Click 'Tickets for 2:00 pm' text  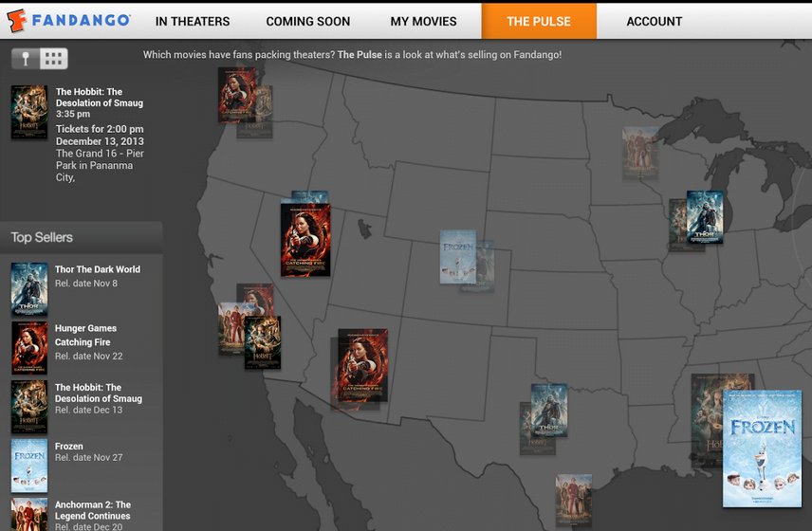click(x=100, y=129)
